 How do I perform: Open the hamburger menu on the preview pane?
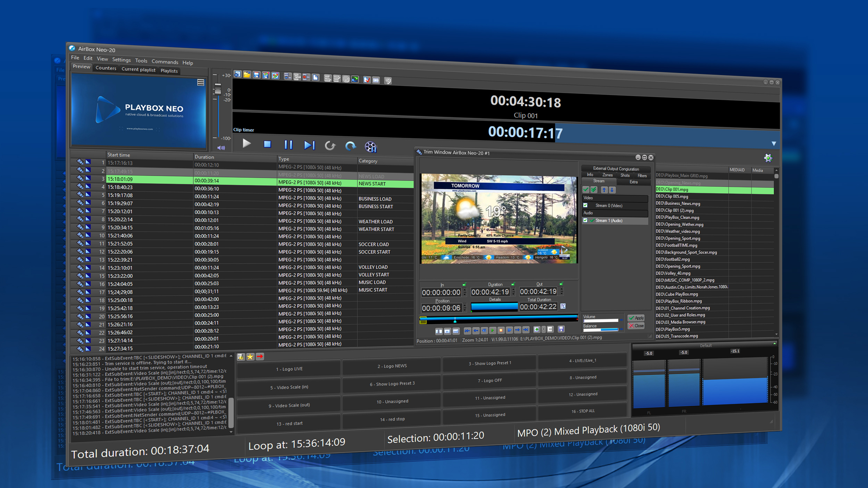201,83
